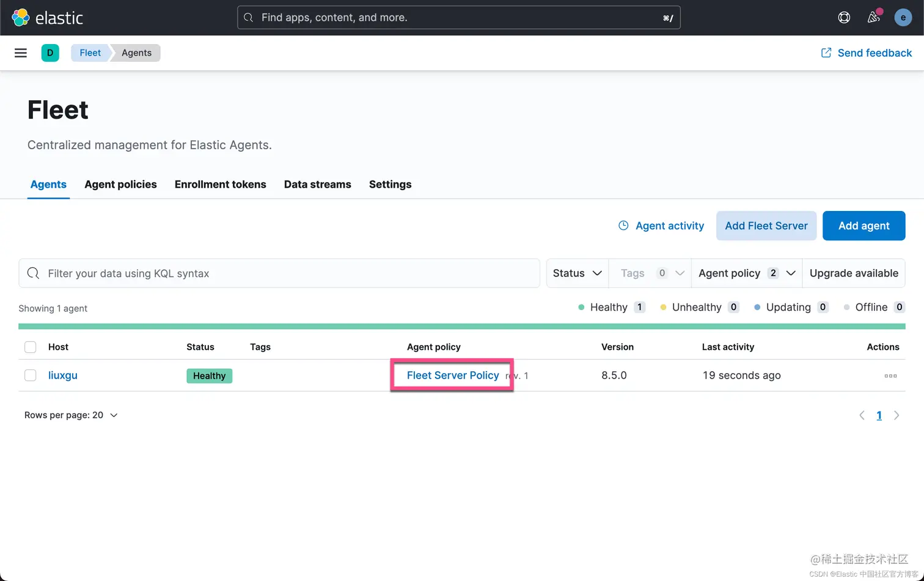924x581 pixels.
Task: Click the KQL filter input
Action: (x=279, y=273)
